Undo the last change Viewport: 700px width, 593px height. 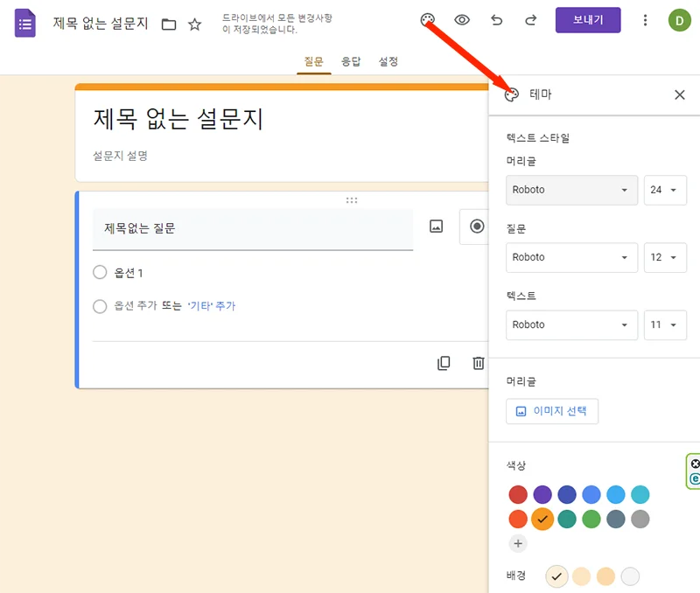(x=496, y=20)
